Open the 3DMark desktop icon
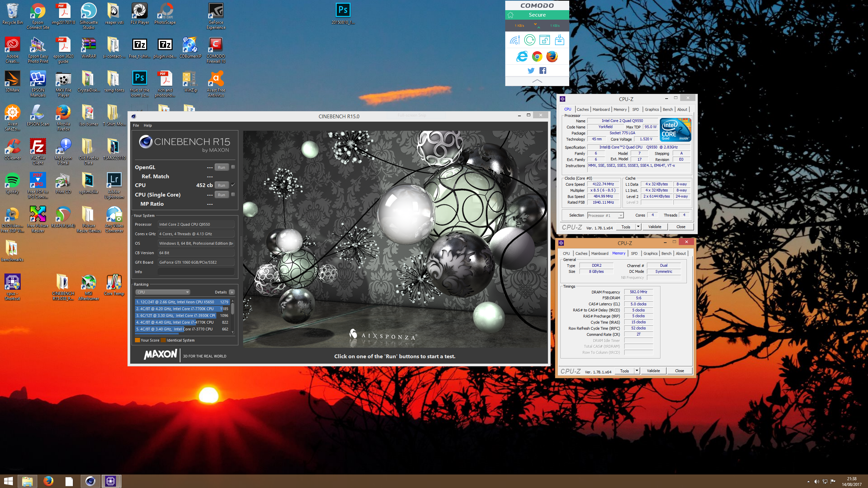Screen dimensions: 868x488 [13, 81]
